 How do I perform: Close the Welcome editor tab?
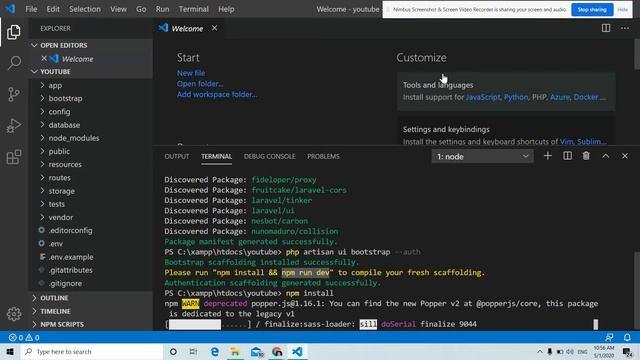[214, 28]
